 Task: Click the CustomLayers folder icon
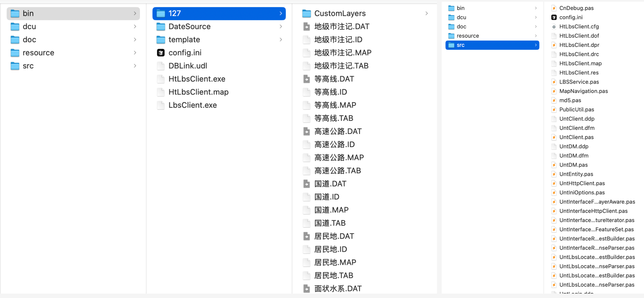[x=307, y=13]
